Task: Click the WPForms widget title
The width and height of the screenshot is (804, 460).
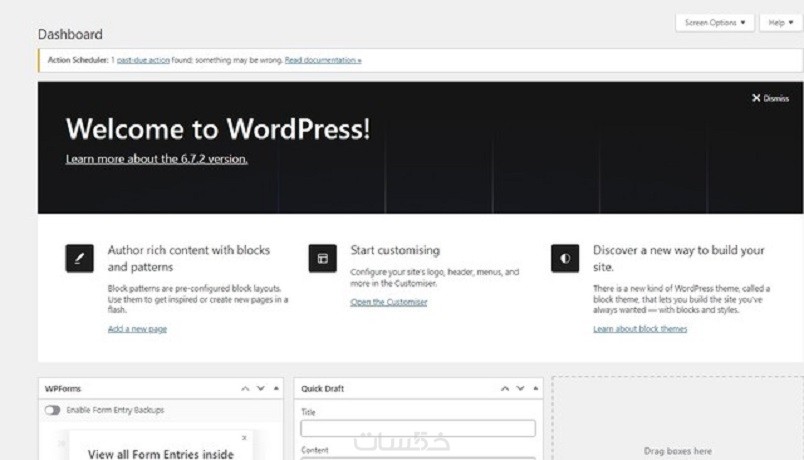Action: (63, 389)
